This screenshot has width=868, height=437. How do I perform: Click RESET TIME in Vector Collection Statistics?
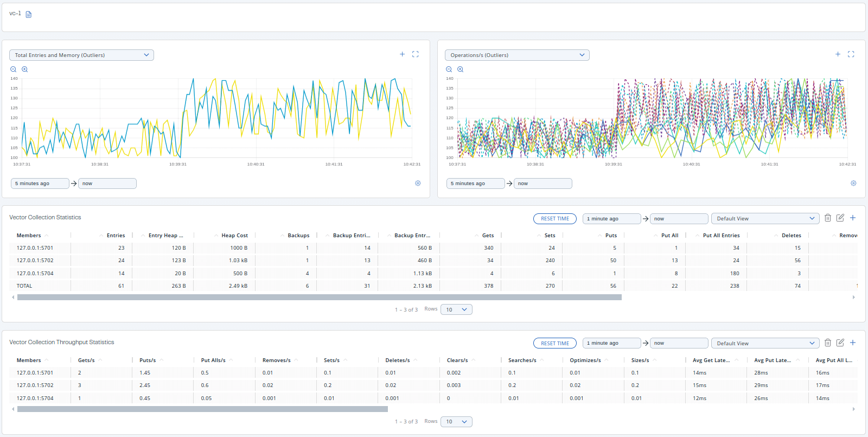[554, 219]
